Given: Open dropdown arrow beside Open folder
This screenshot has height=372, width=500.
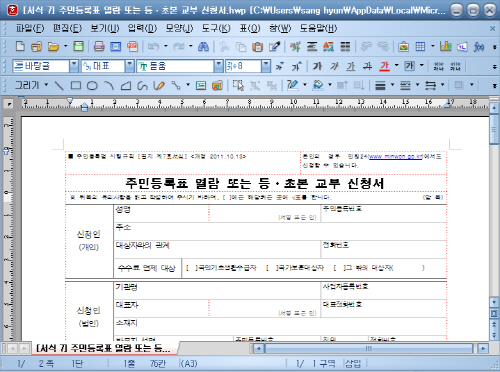Looking at the screenshot, I should [x=65, y=46].
